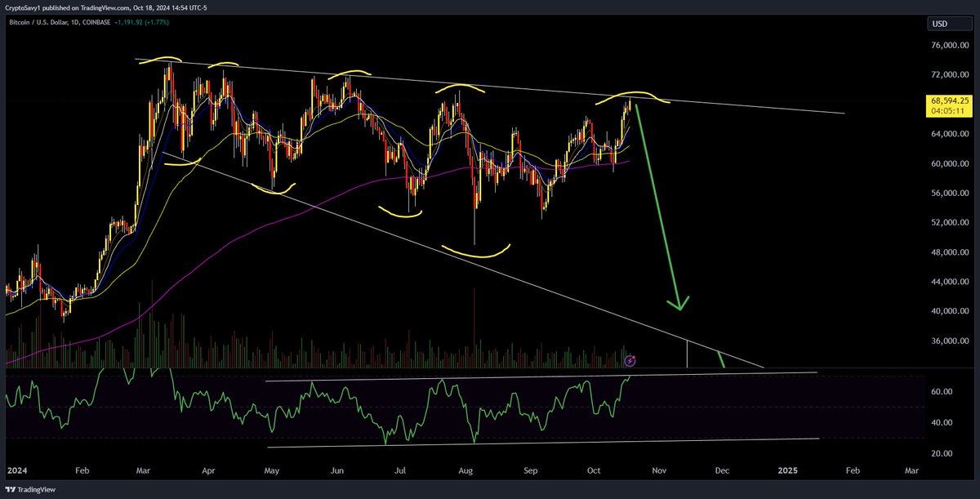The height and width of the screenshot is (499, 980).
Task: Click the 04:05:11 bar countdown timer
Action: (x=947, y=111)
